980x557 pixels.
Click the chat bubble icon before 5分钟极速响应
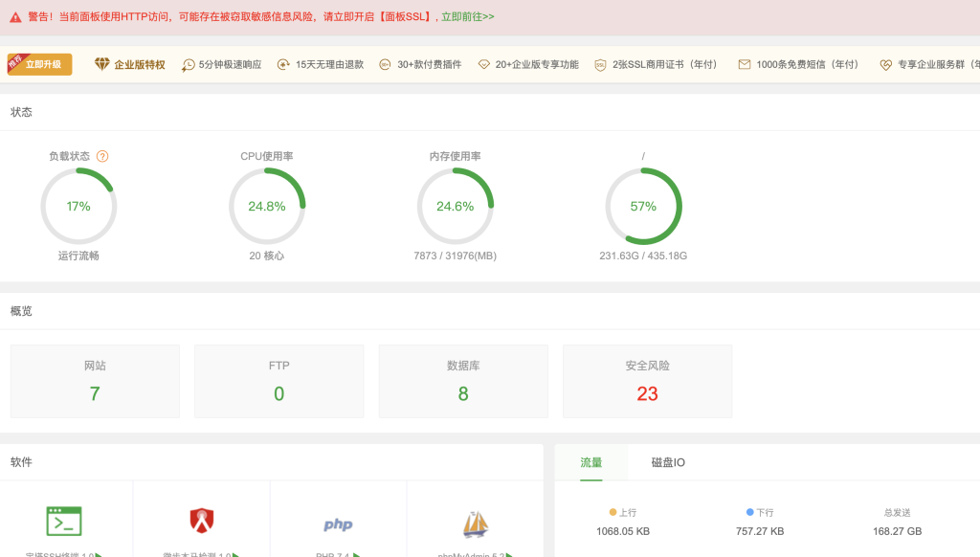pos(189,65)
